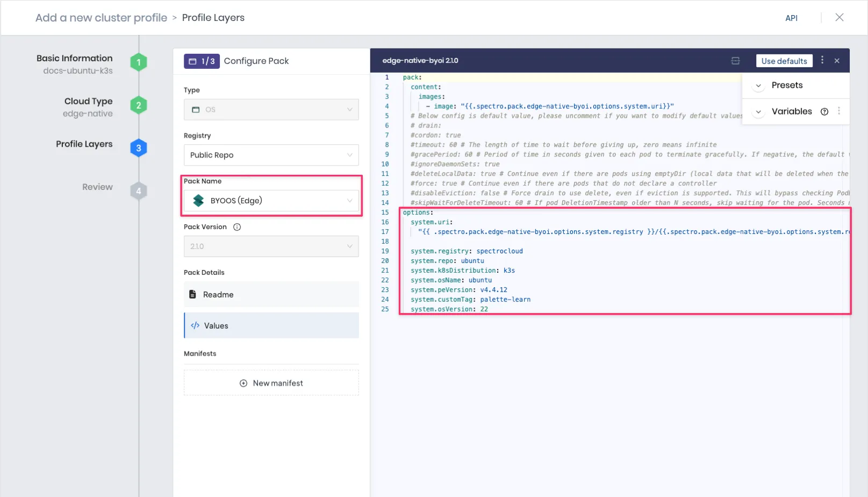Click the split view icon in the editor header

(735, 60)
